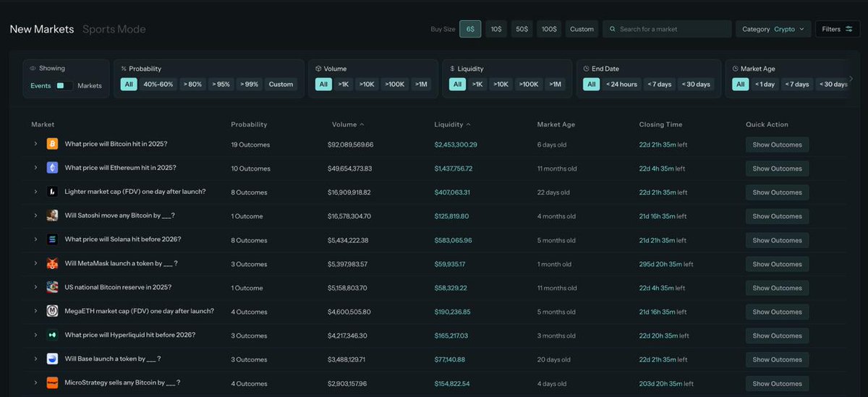Select the > 95% probability filter

[x=221, y=84]
